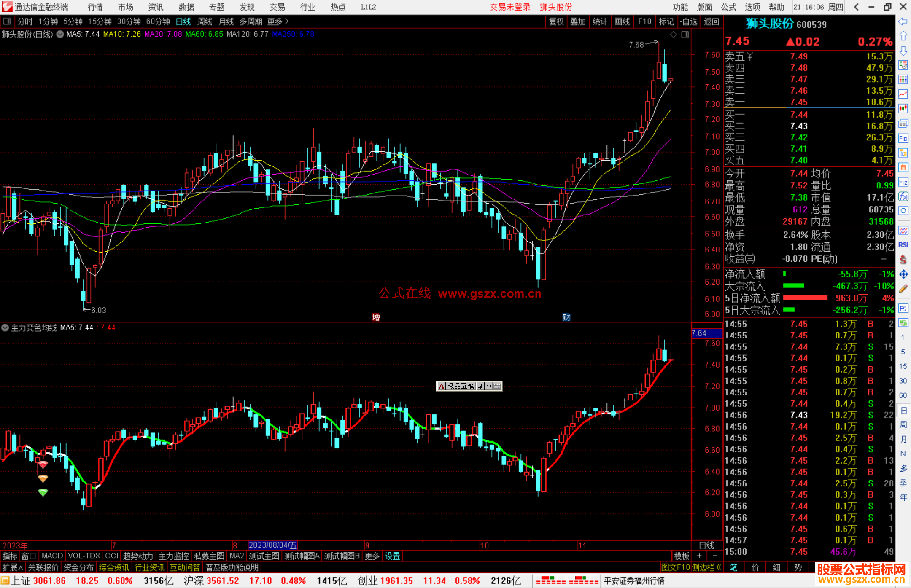Viewport: 911px width, 588px height.
Task: Select the pencil drawing tool icon
Action: coord(903,289)
